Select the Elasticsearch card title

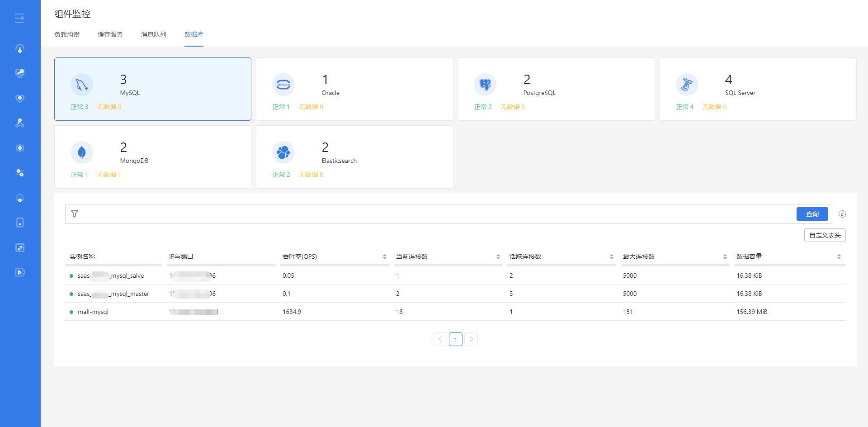pos(339,161)
